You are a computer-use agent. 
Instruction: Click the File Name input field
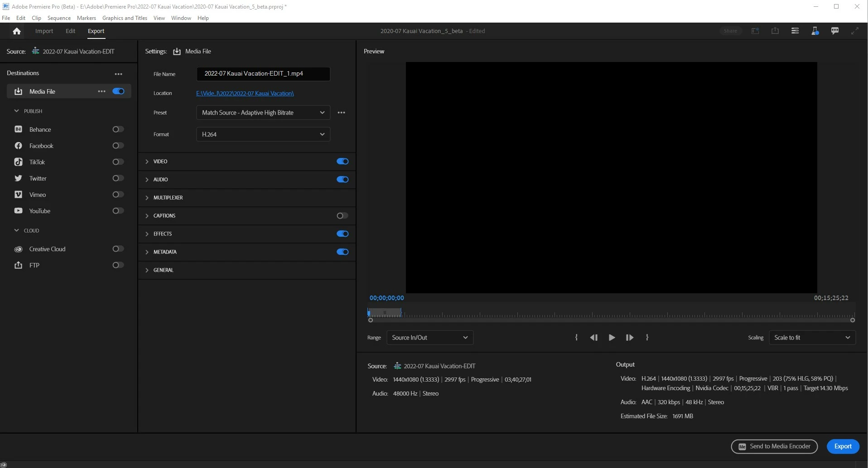point(263,74)
